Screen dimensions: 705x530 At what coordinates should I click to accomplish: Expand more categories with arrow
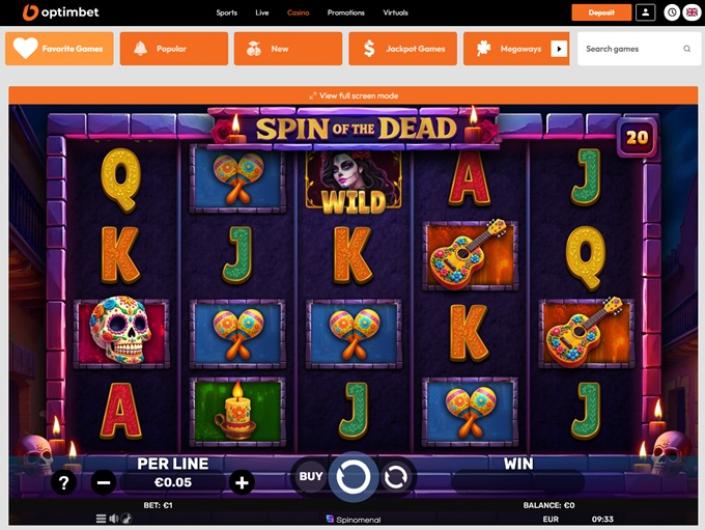tap(559, 49)
